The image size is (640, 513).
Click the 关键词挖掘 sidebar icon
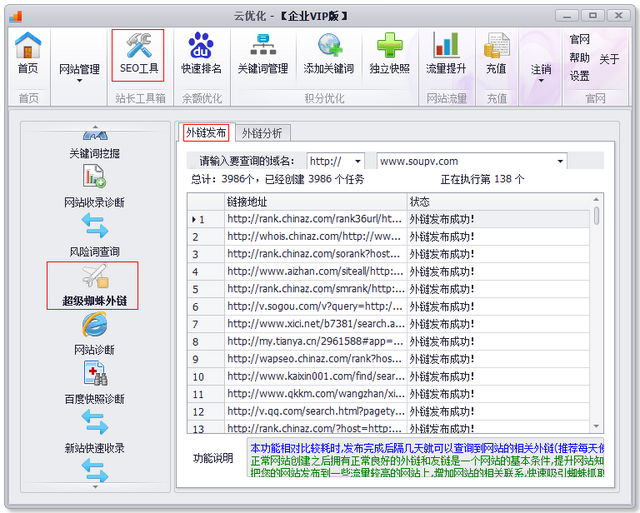pos(95,135)
